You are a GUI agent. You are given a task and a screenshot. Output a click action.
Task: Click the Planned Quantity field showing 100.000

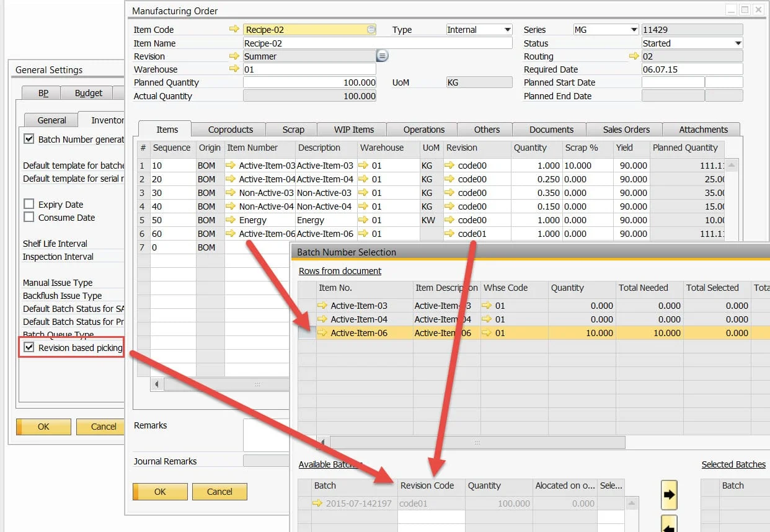pyautogui.click(x=309, y=82)
